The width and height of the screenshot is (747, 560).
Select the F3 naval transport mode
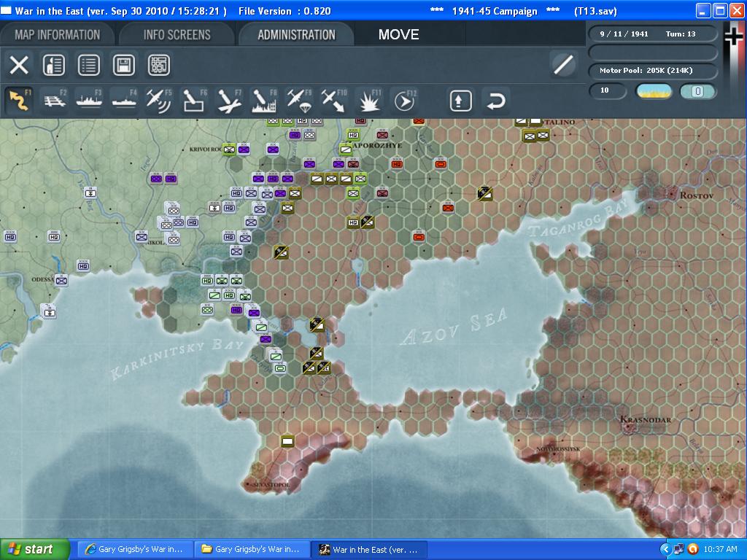tap(89, 101)
